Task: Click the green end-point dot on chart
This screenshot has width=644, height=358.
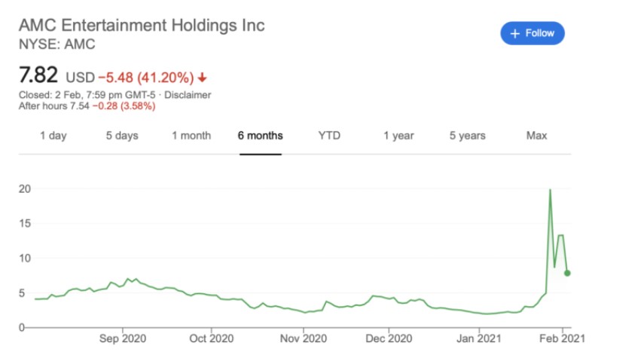Action: point(567,273)
